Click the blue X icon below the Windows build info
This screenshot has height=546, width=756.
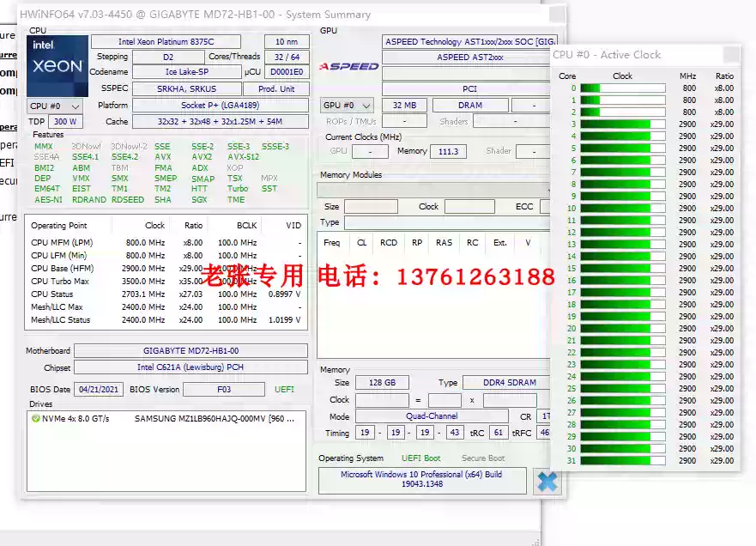coord(547,482)
